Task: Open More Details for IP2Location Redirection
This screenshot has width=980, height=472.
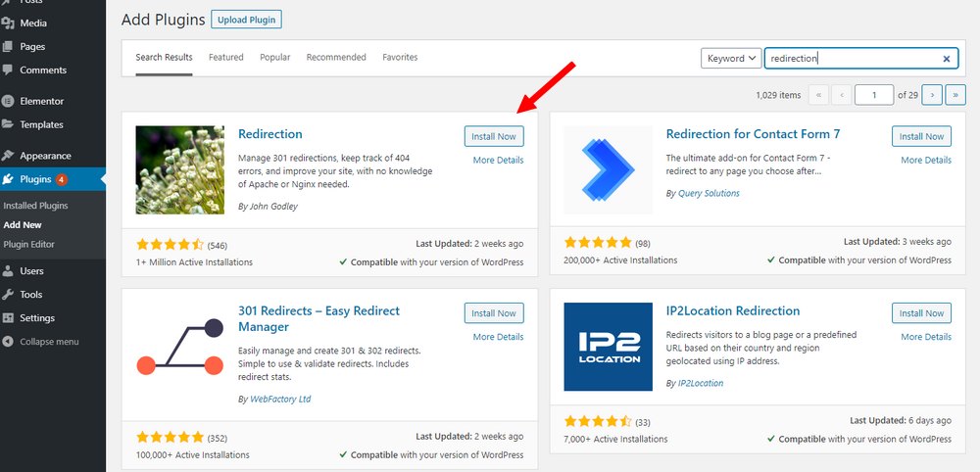Action: coord(926,337)
